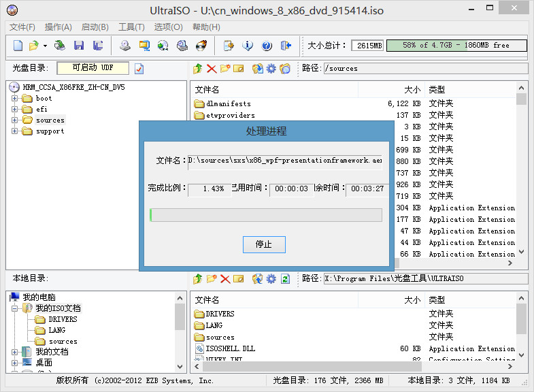Click the blue info bubble icon
Screen dimensions: 534x392
pyautogui.click(x=248, y=46)
